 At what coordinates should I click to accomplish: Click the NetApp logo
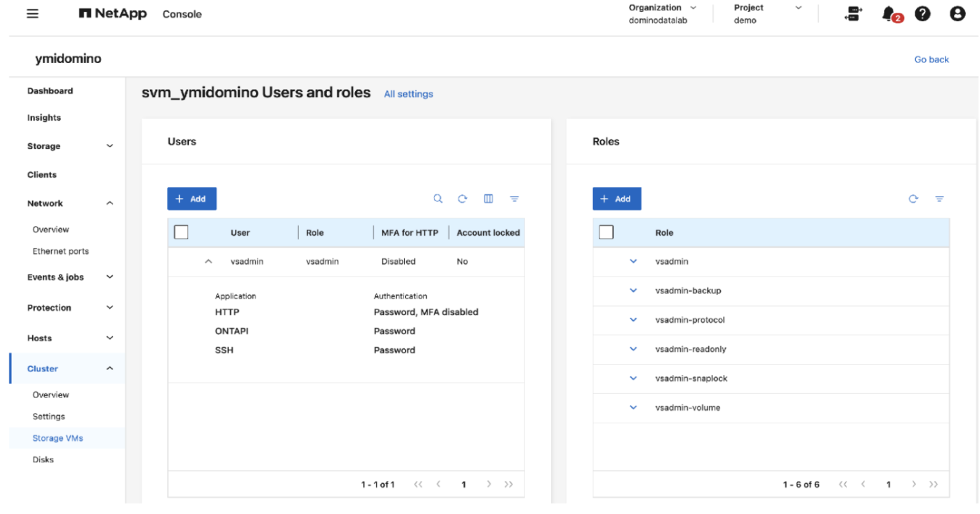click(x=113, y=14)
